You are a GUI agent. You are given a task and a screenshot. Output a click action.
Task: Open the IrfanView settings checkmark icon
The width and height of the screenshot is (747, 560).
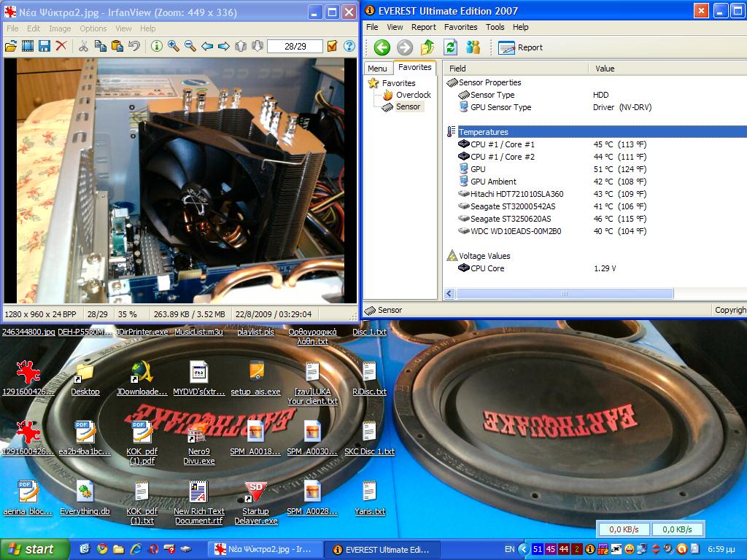coord(332,46)
